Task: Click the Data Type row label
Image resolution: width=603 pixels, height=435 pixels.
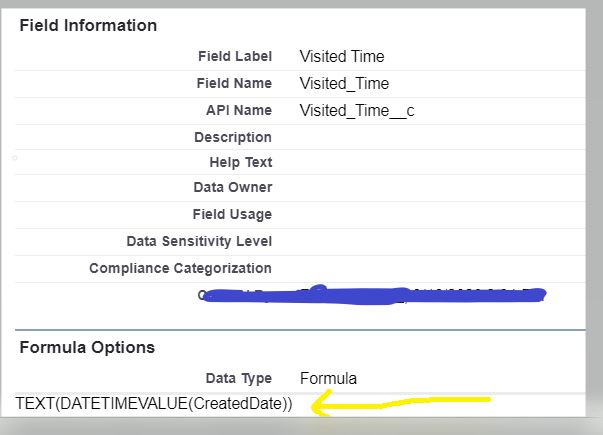Action: click(x=238, y=378)
